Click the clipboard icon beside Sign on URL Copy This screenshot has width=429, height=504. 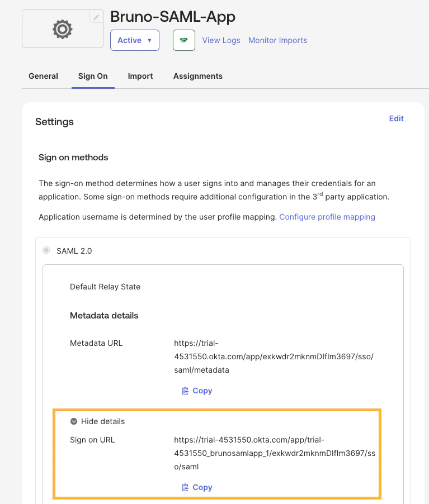185,487
